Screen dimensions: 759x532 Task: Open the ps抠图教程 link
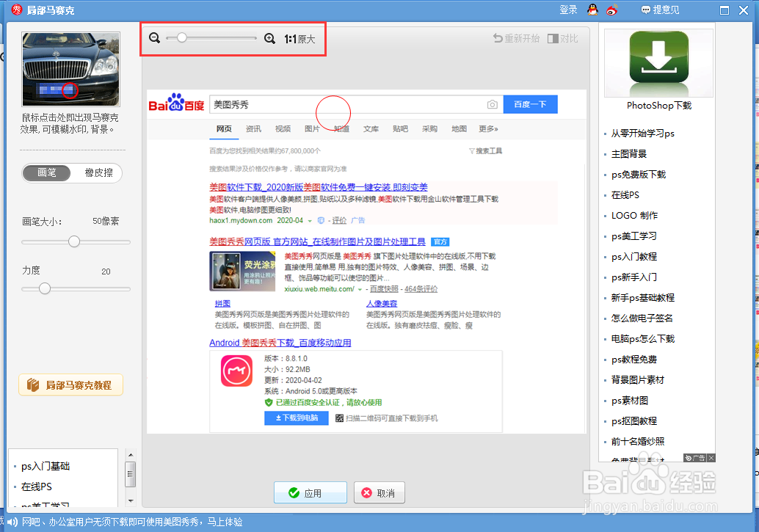click(633, 421)
